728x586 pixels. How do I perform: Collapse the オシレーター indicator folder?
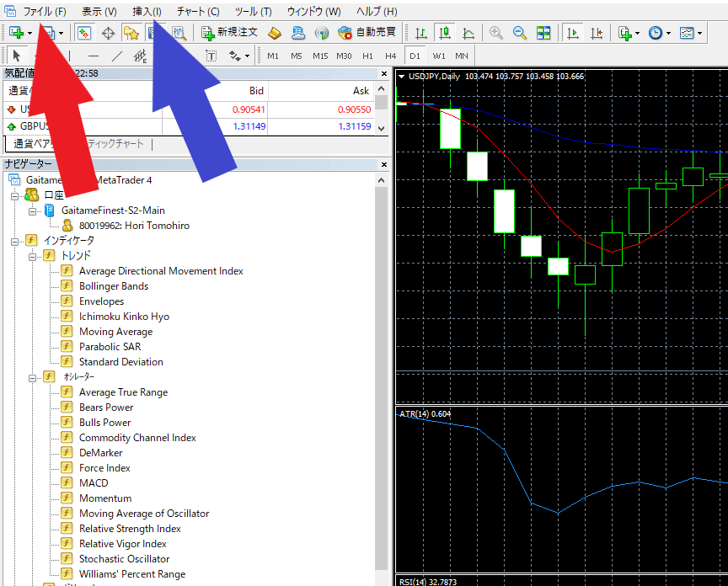click(32, 378)
